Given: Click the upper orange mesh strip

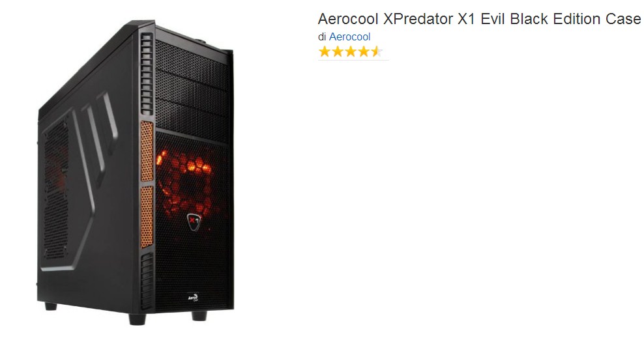Looking at the screenshot, I should pos(147,151).
